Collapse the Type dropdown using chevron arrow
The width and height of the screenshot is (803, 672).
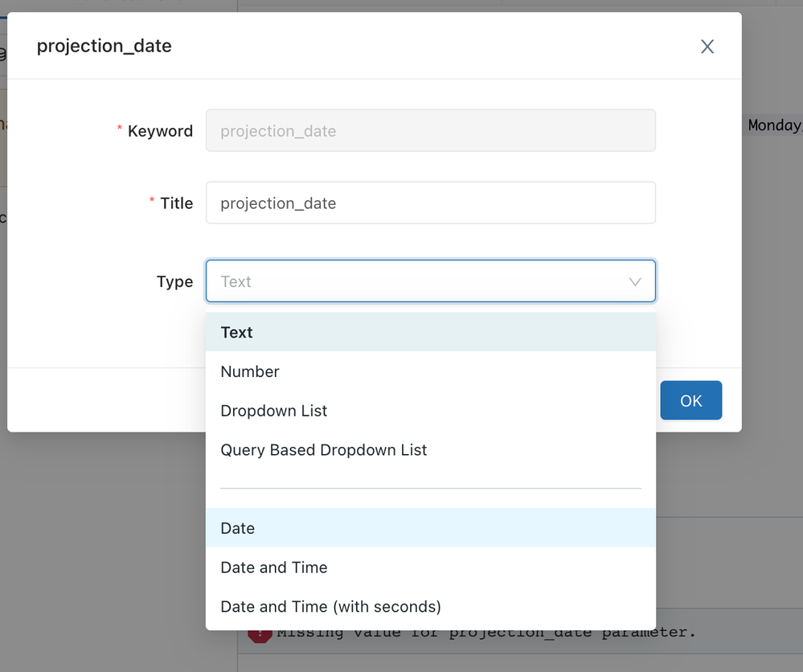pos(635,282)
